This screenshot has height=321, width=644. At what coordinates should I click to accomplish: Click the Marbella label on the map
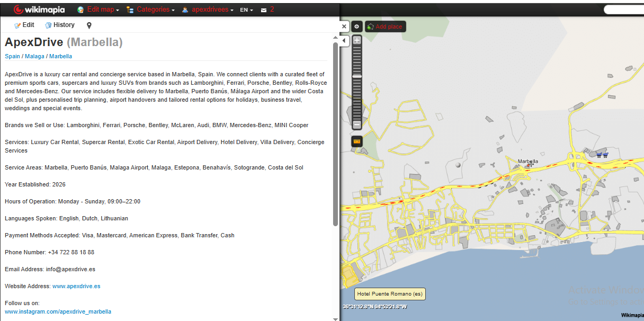tap(528, 162)
